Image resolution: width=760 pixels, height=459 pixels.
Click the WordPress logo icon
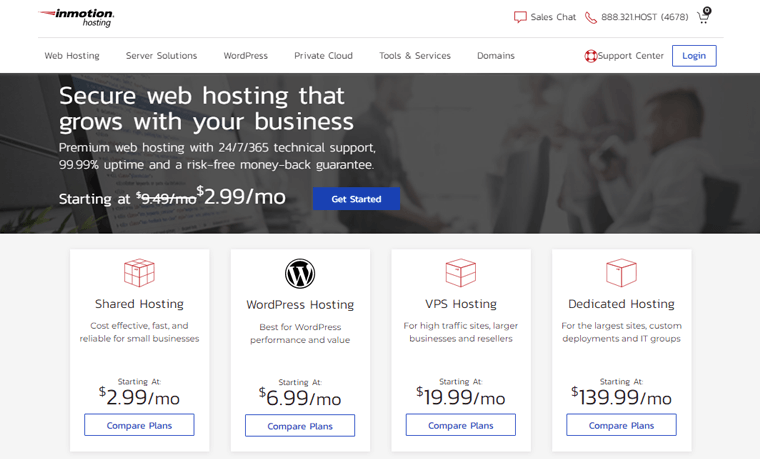[x=300, y=273]
